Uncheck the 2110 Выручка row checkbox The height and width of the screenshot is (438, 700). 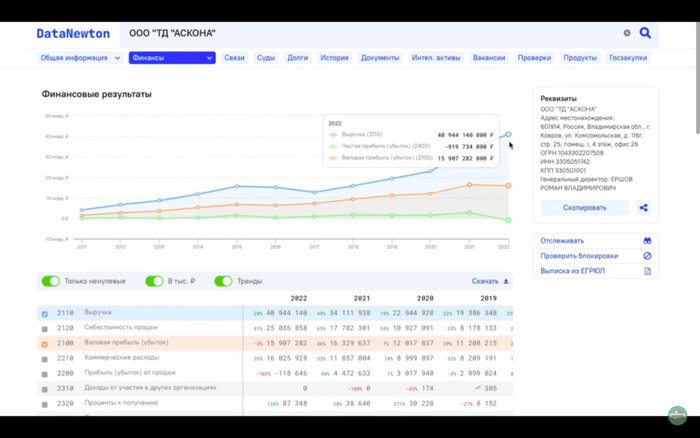click(44, 314)
